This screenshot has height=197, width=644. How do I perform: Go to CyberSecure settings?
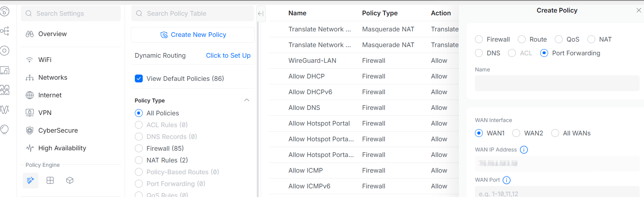pyautogui.click(x=58, y=130)
